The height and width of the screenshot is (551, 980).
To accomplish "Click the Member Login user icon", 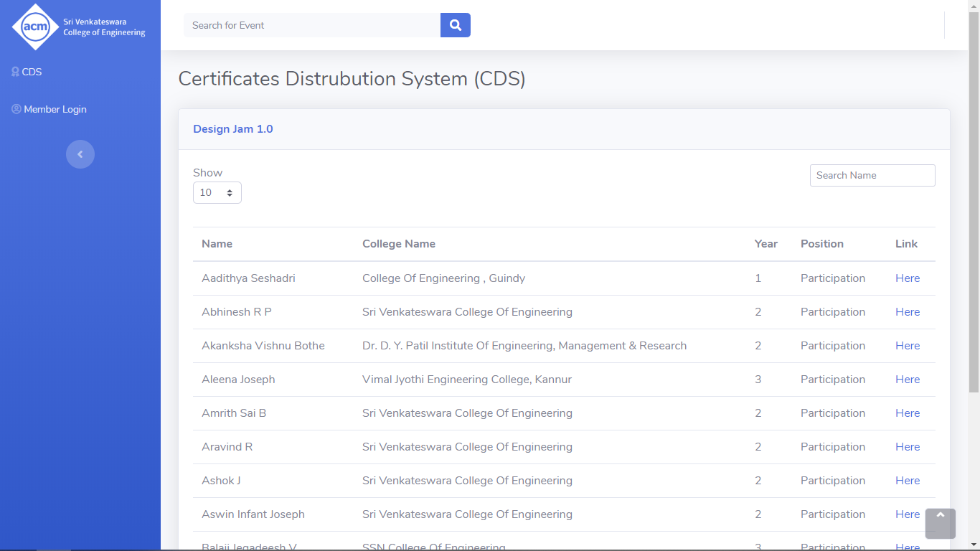I will [x=17, y=109].
